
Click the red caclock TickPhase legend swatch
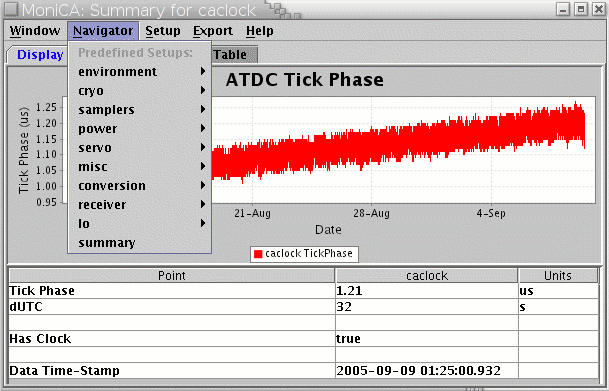(258, 254)
